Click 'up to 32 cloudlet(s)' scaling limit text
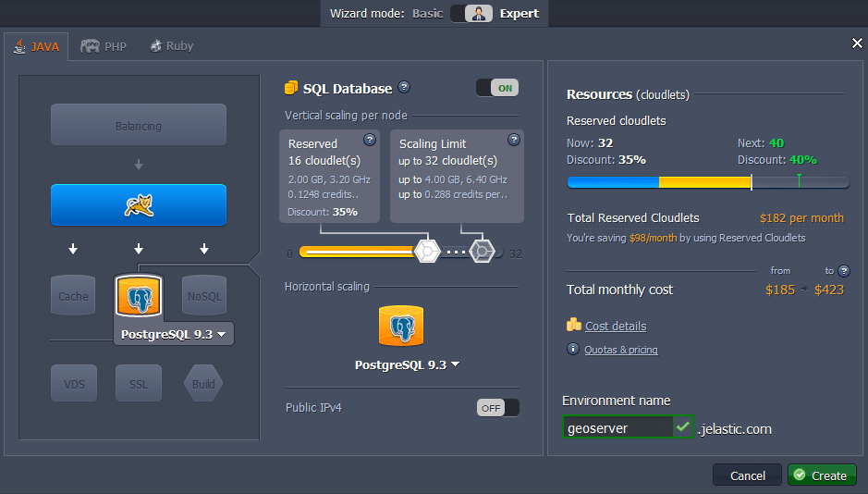This screenshot has width=868, height=494. tap(447, 161)
